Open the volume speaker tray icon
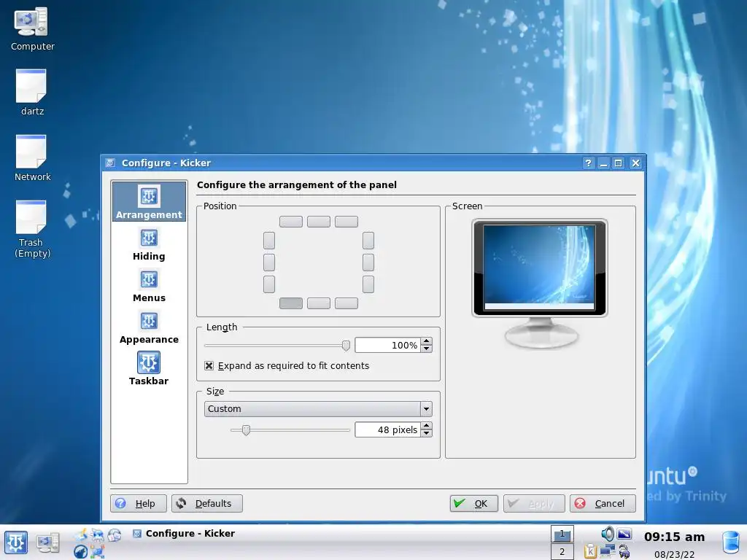The width and height of the screenshot is (747, 560). click(x=608, y=534)
